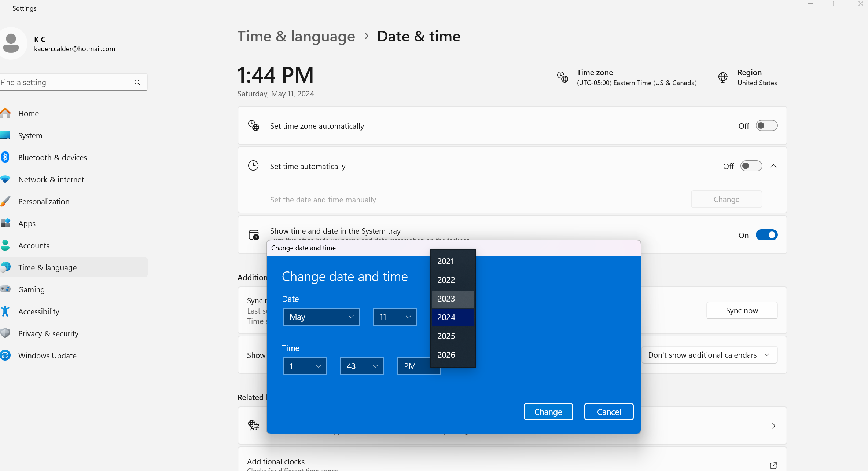
Task: Open the May month dropdown
Action: [321, 317]
